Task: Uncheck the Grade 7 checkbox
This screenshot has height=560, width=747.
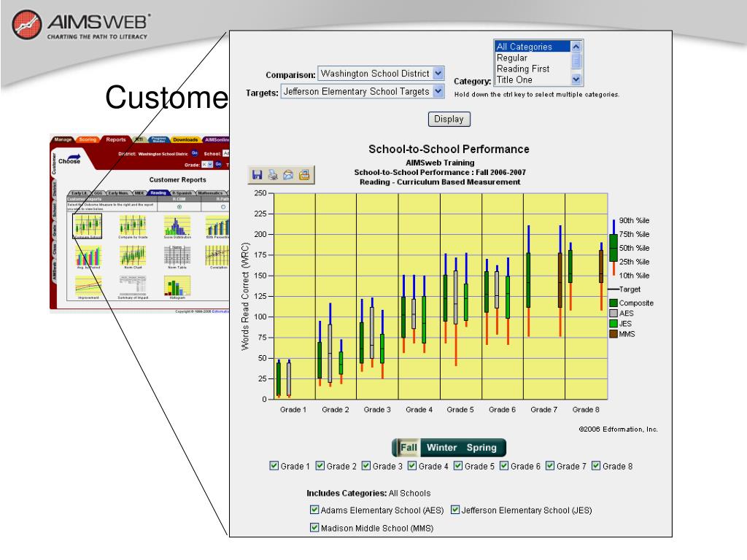Action: pos(550,465)
